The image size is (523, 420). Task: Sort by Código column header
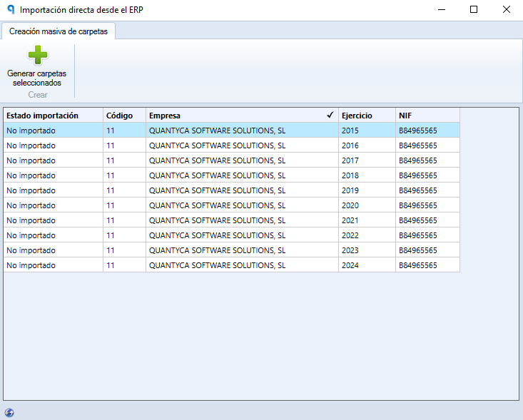(124, 116)
